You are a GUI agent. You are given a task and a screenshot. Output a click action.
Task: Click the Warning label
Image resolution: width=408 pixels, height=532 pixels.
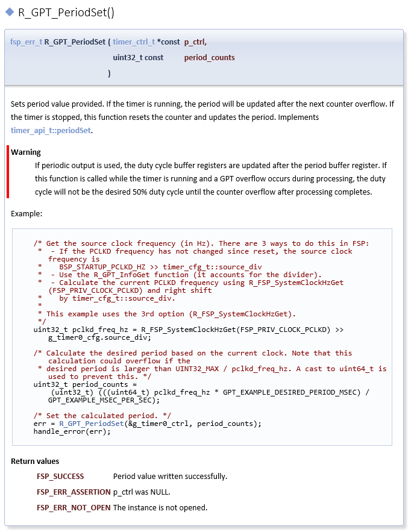click(x=26, y=152)
